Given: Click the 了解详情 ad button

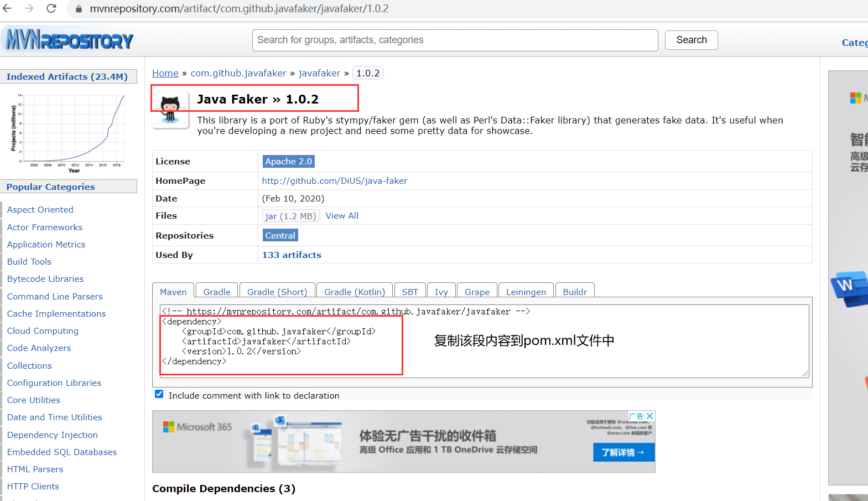Looking at the screenshot, I should [x=623, y=452].
